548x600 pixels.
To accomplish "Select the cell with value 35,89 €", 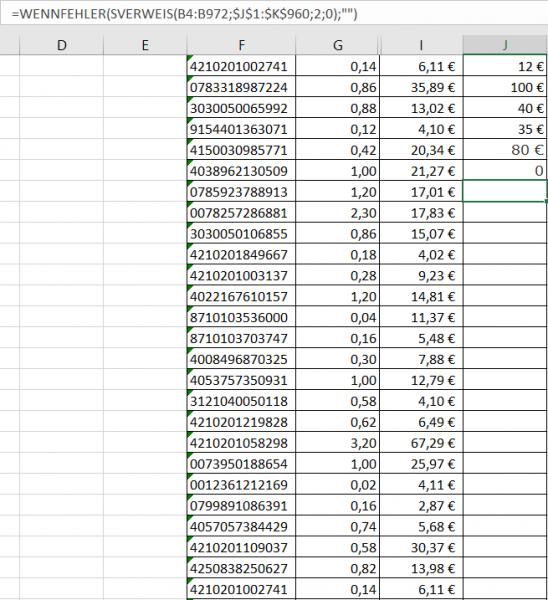I will pyautogui.click(x=421, y=87).
